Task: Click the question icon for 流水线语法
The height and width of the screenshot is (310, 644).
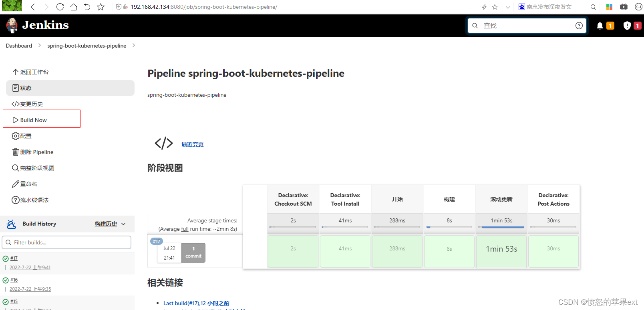Action: (16, 200)
